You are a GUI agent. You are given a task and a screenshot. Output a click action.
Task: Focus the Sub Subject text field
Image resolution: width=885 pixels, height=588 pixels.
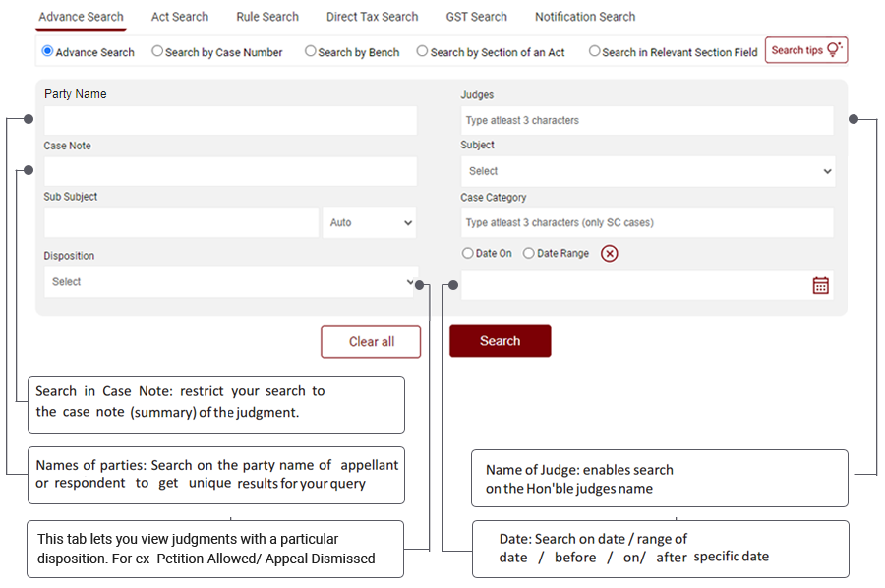[x=181, y=222]
